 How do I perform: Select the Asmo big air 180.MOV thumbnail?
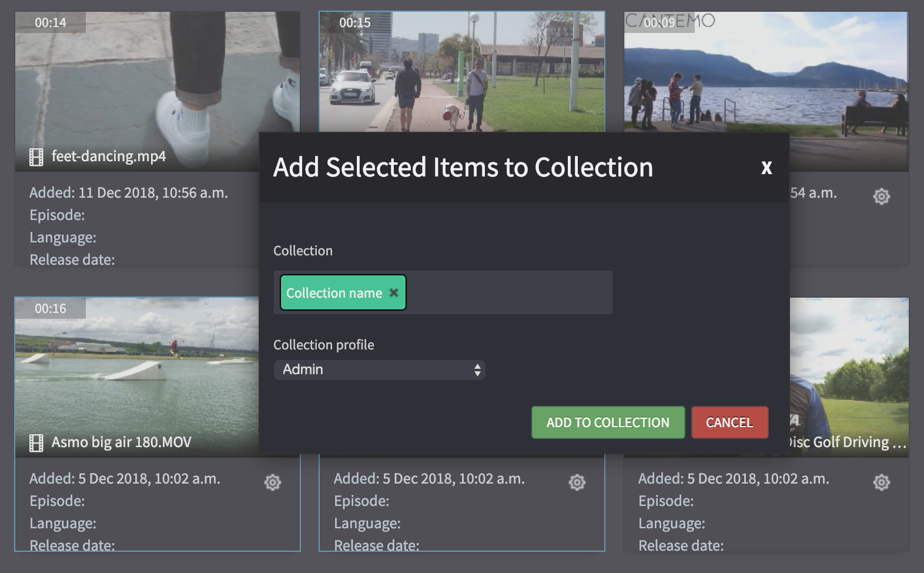pyautogui.click(x=136, y=377)
